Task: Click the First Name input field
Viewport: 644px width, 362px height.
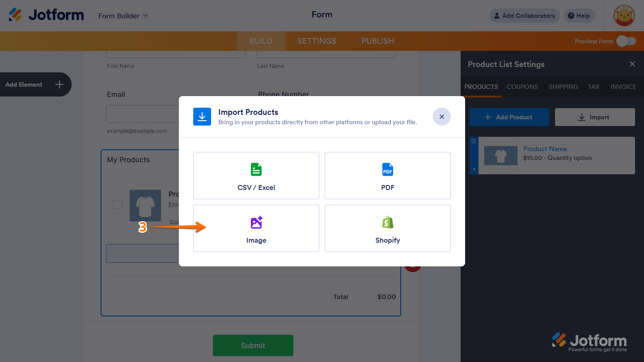Action: (176, 54)
